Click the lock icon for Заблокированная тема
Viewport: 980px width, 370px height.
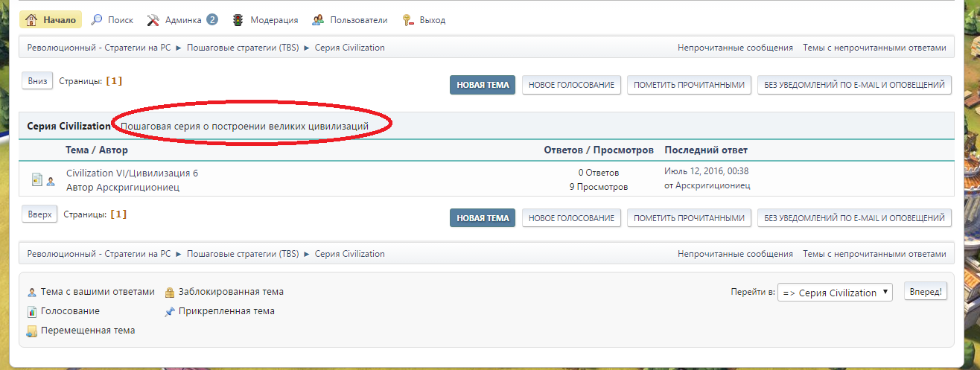point(170,292)
